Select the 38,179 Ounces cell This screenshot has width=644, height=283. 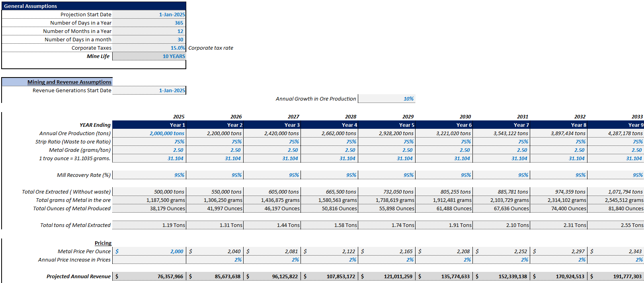click(x=149, y=208)
